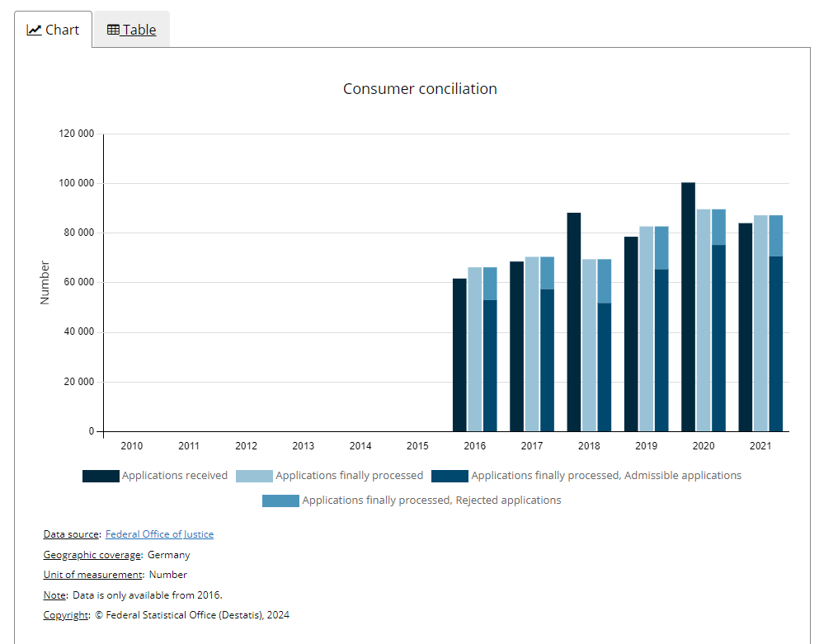Screen dimensions: 819x644
Task: Click the 2016 x-axis label
Action: pos(475,446)
